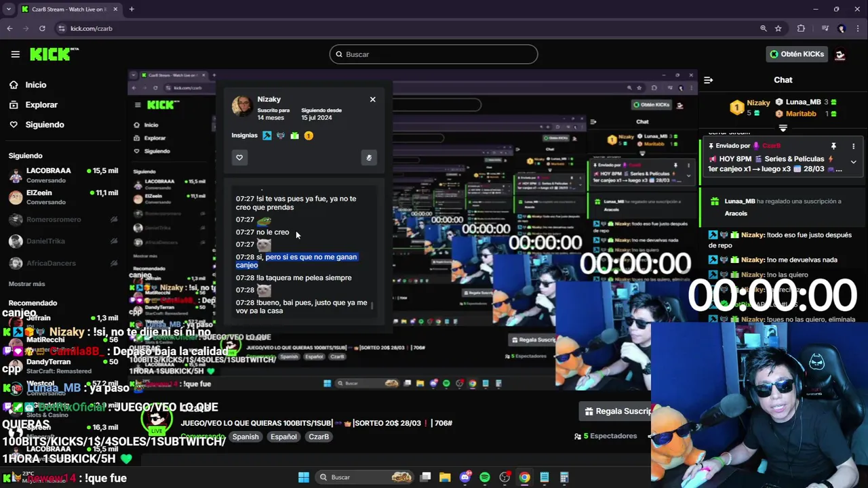Click the KICK logo
868x488 pixels.
point(54,54)
